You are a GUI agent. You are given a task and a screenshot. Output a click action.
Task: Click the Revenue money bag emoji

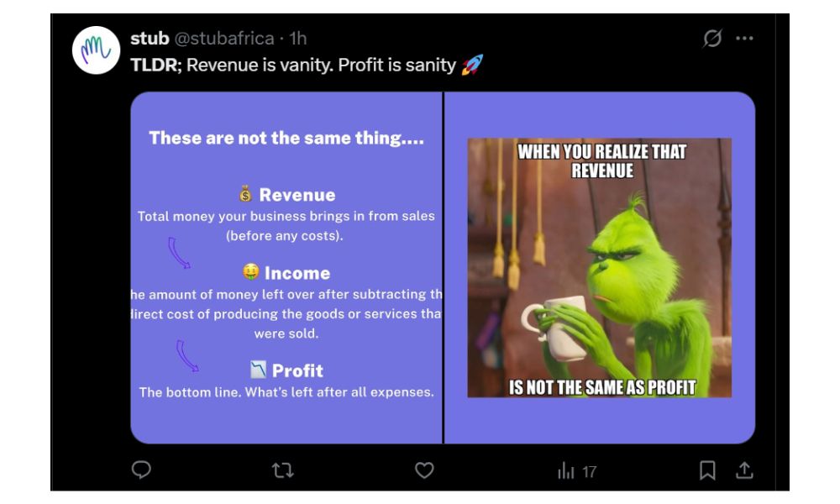tap(245, 193)
